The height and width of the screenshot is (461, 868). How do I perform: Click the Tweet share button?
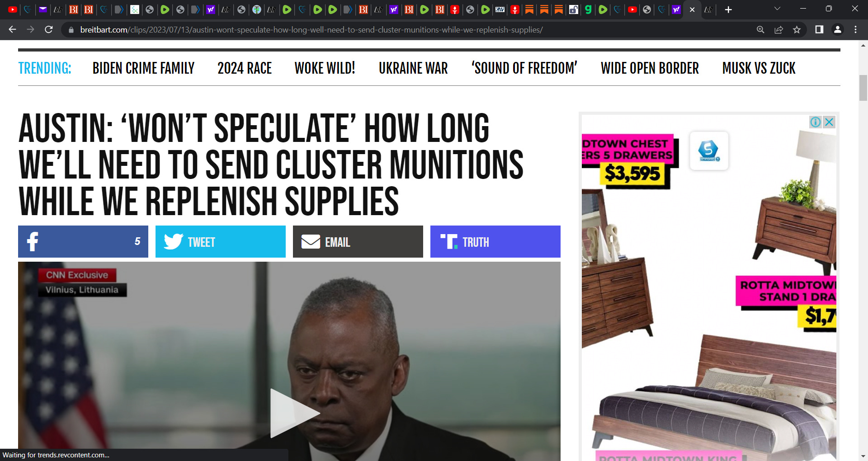pos(221,241)
